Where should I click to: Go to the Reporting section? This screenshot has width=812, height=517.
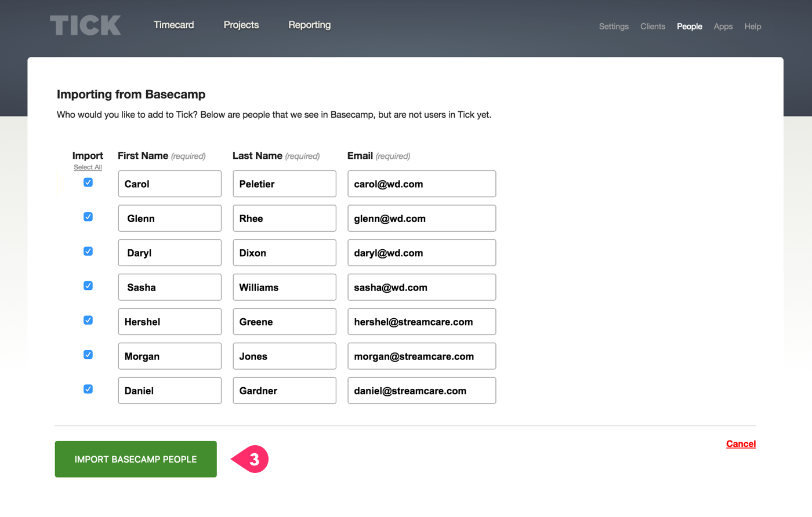pos(309,24)
